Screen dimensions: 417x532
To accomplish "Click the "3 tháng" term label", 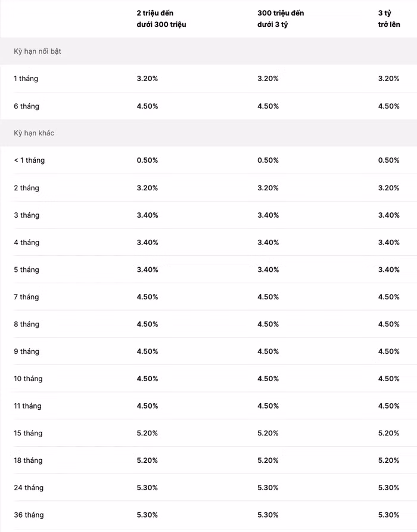I will coord(27,215).
